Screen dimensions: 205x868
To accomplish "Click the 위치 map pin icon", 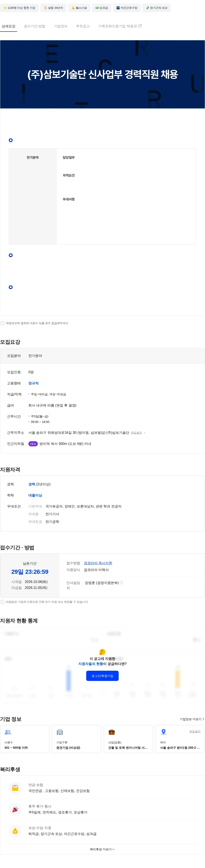I will click(163, 732).
